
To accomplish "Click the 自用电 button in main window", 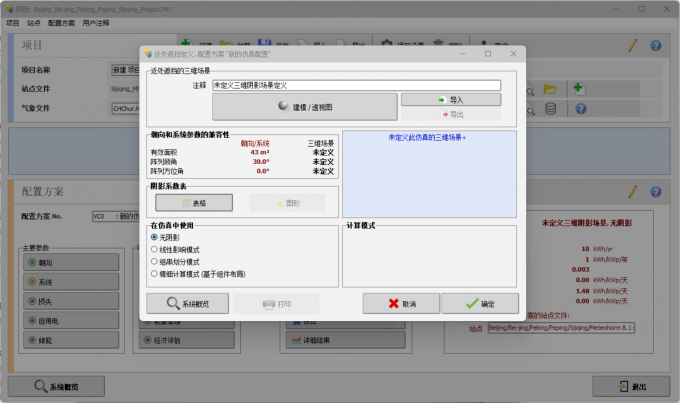I will (71, 321).
